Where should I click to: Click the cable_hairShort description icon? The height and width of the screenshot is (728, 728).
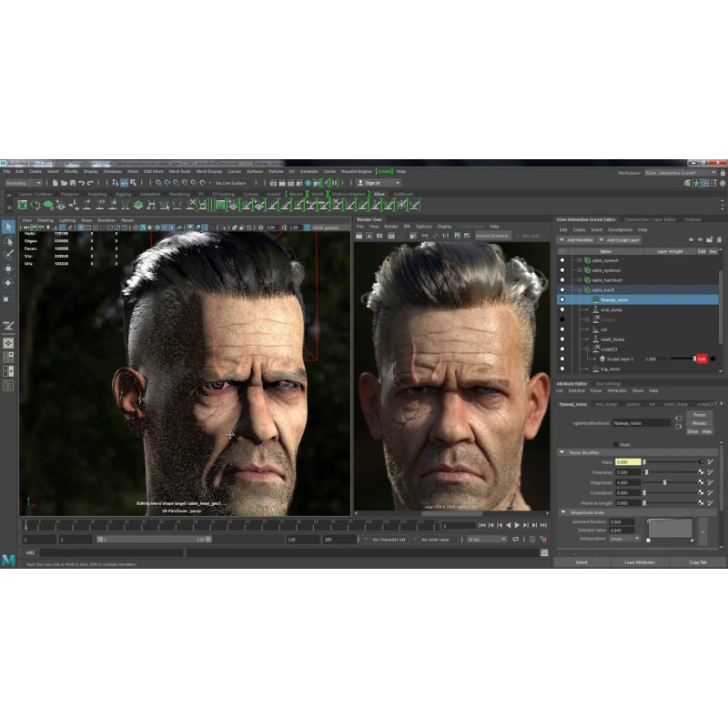tap(587, 280)
